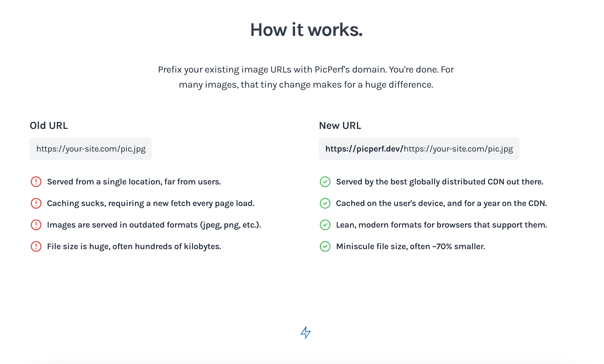
Task: Click the red alert icon beside "File size is huge"
Action: click(36, 246)
